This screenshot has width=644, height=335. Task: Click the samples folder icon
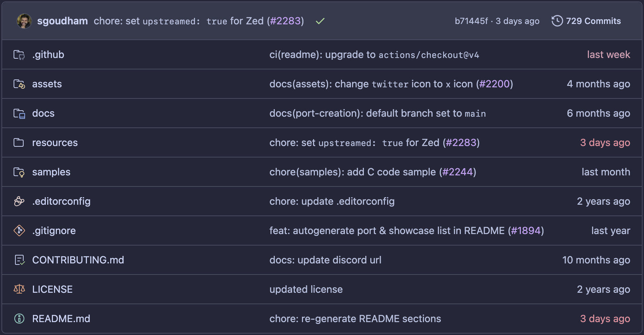(19, 172)
